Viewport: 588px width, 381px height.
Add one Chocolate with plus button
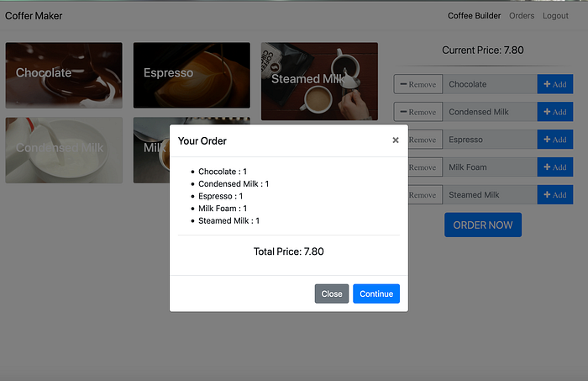(555, 84)
